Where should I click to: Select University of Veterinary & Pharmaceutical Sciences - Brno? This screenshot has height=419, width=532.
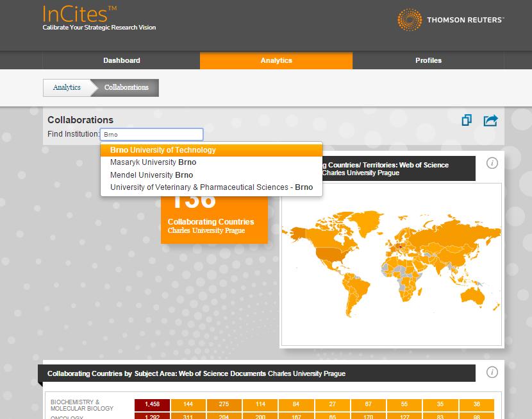(x=212, y=187)
